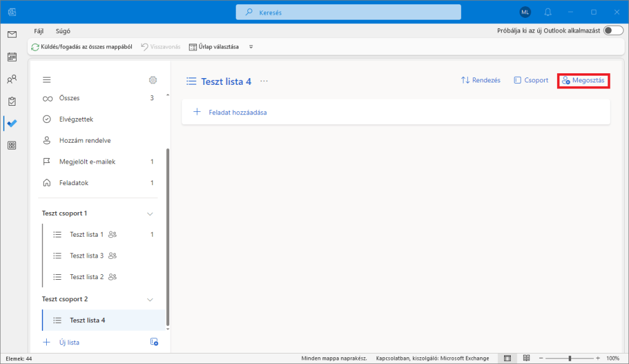This screenshot has width=629, height=364.
Task: Toggle the new Outlook switch on
Action: [x=613, y=31]
